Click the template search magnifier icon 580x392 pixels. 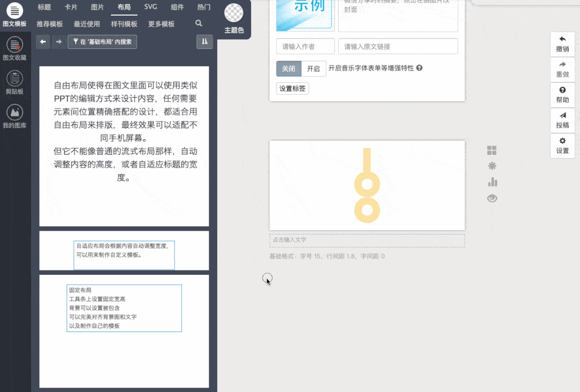(199, 24)
